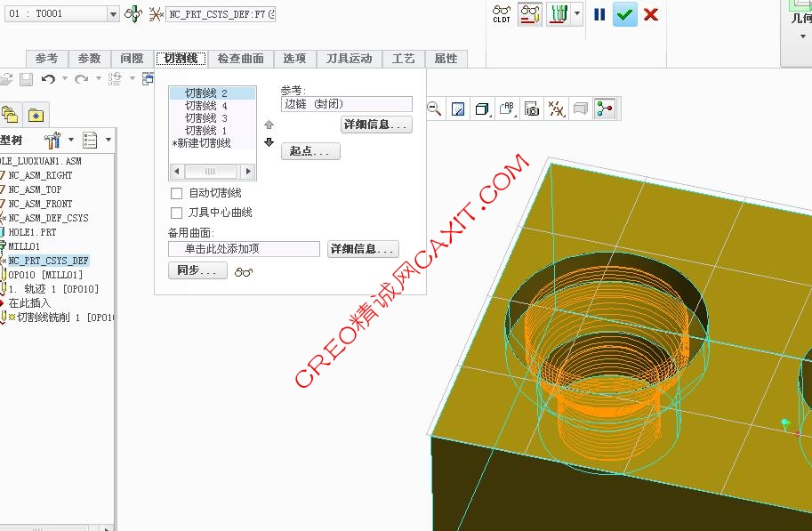Image resolution: width=812 pixels, height=531 pixels.
Task: Enable the 刀具中心曲线 checkbox
Action: point(177,213)
